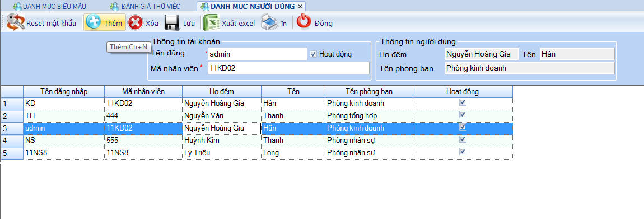Click the Xóa red cross icon

point(136,22)
